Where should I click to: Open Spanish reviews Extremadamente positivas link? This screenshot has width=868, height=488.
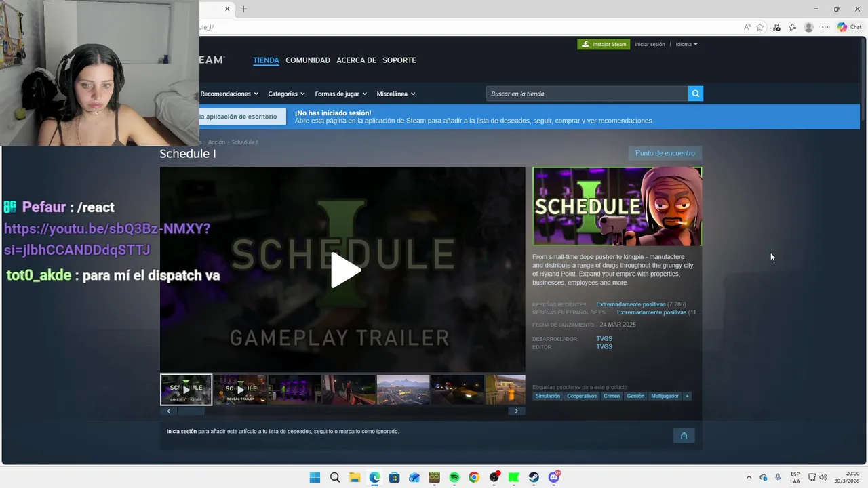tap(652, 312)
